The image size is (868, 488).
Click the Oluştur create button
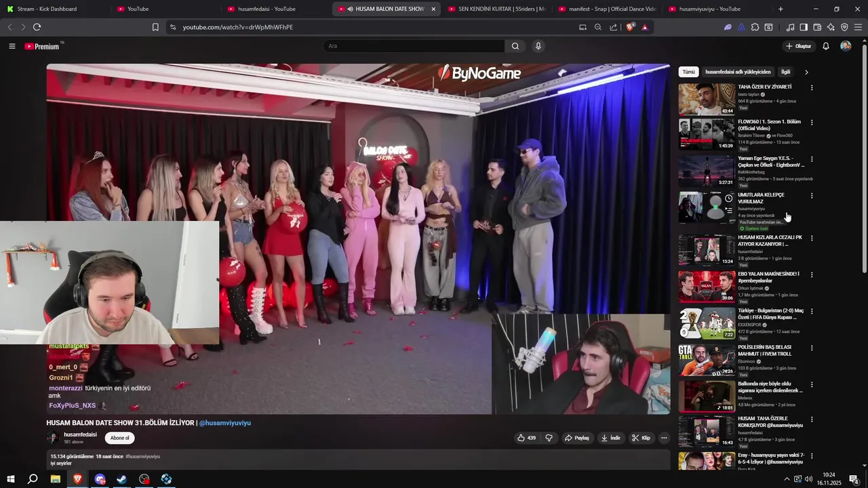799,46
